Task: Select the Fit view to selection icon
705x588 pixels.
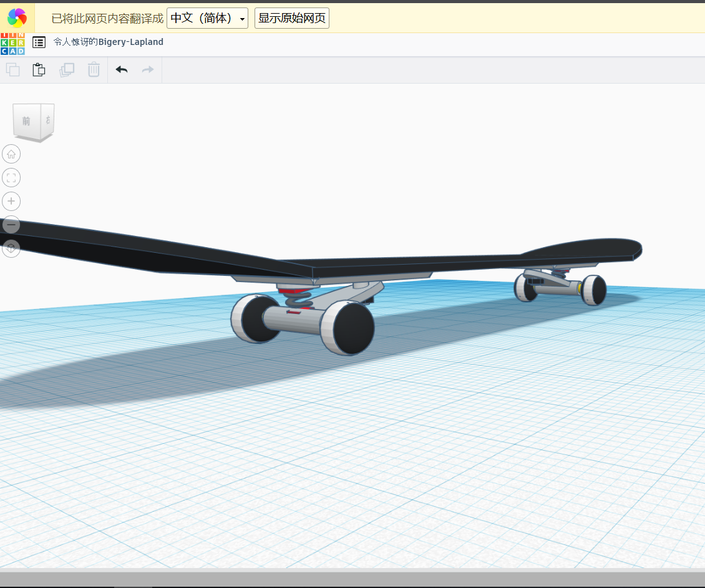Action: (11, 177)
